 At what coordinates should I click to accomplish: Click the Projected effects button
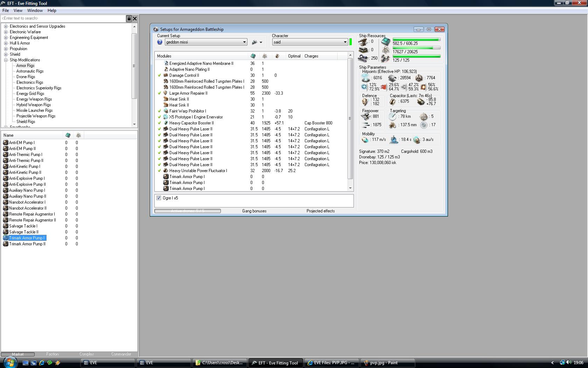pos(321,211)
